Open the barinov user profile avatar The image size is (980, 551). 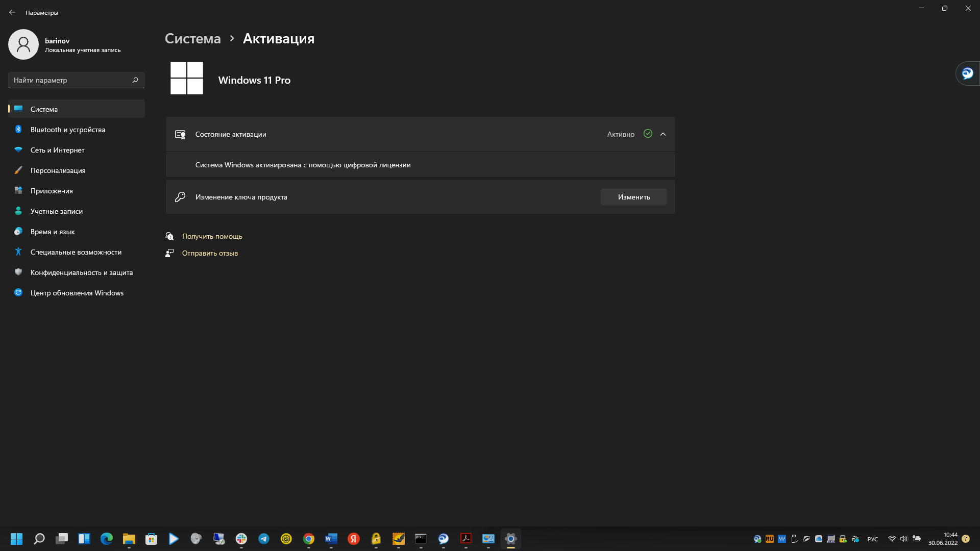click(23, 44)
